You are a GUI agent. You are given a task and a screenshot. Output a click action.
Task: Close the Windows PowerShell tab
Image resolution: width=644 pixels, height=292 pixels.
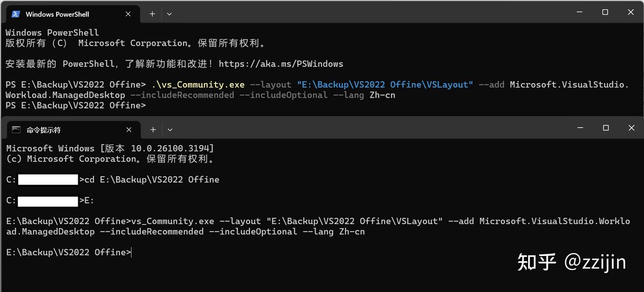(x=128, y=14)
